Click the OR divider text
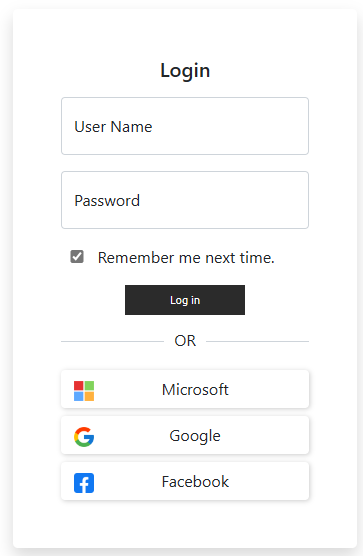 point(185,341)
